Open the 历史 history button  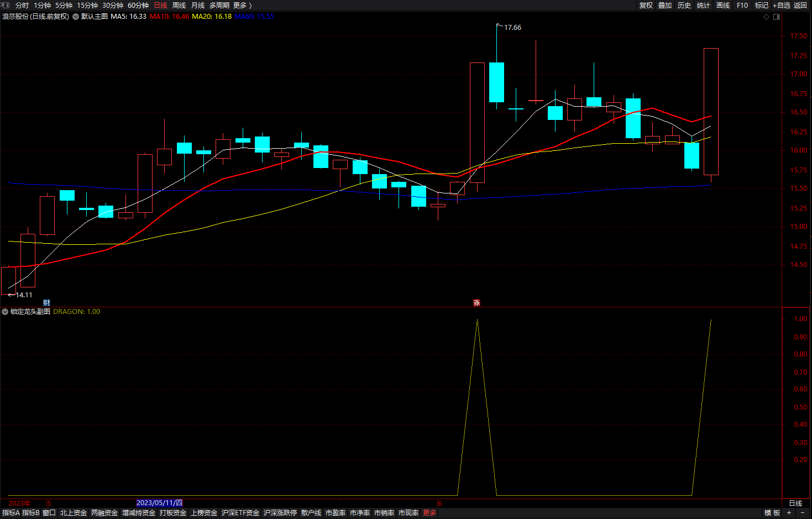(684, 5)
